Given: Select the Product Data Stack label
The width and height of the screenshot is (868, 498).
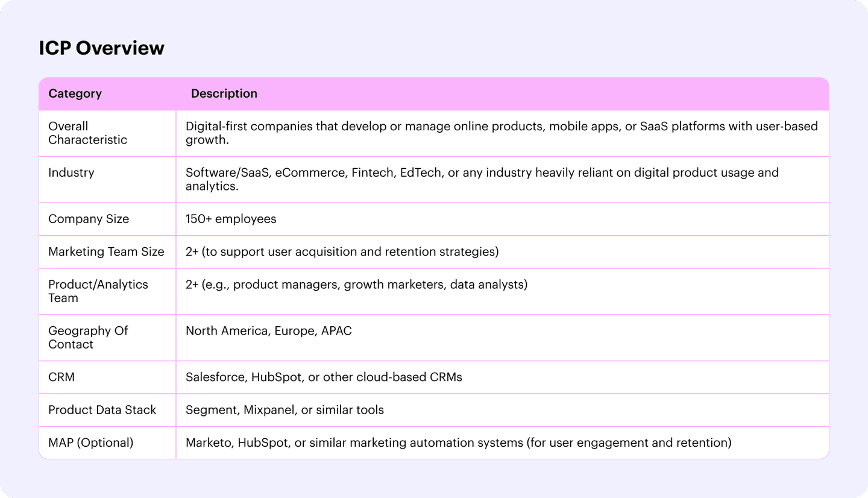Looking at the screenshot, I should pyautogui.click(x=102, y=410).
